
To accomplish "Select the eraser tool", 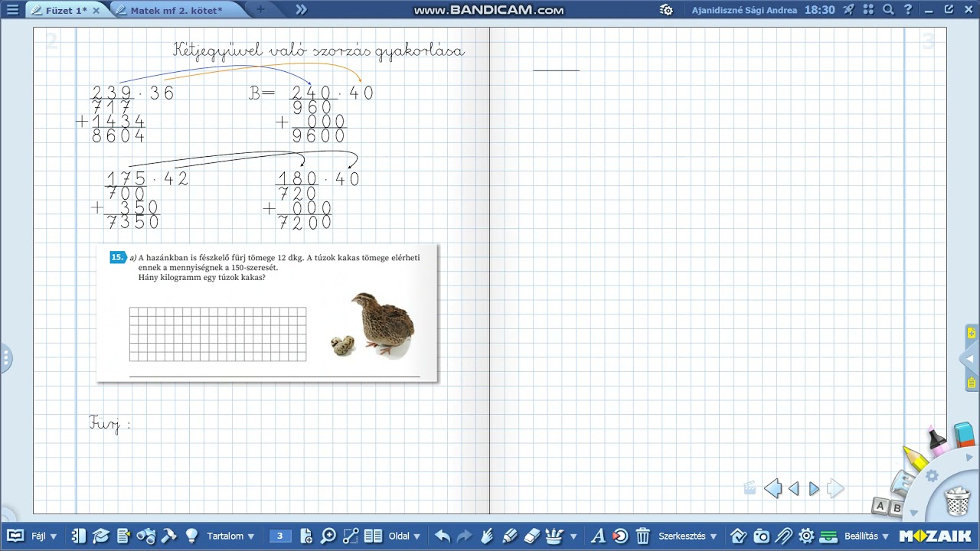I will click(531, 536).
